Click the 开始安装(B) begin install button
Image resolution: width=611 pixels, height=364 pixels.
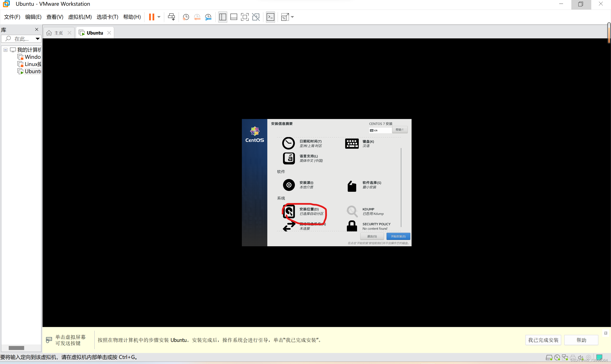tap(398, 236)
